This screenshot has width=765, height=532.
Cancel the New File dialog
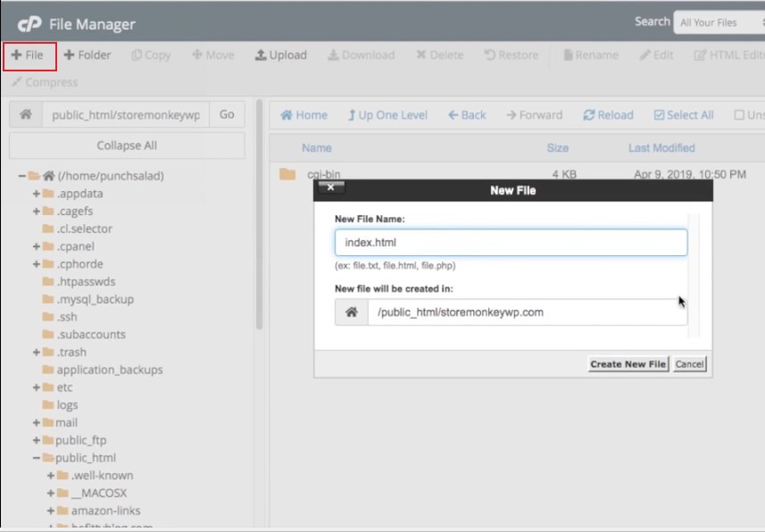coord(689,364)
